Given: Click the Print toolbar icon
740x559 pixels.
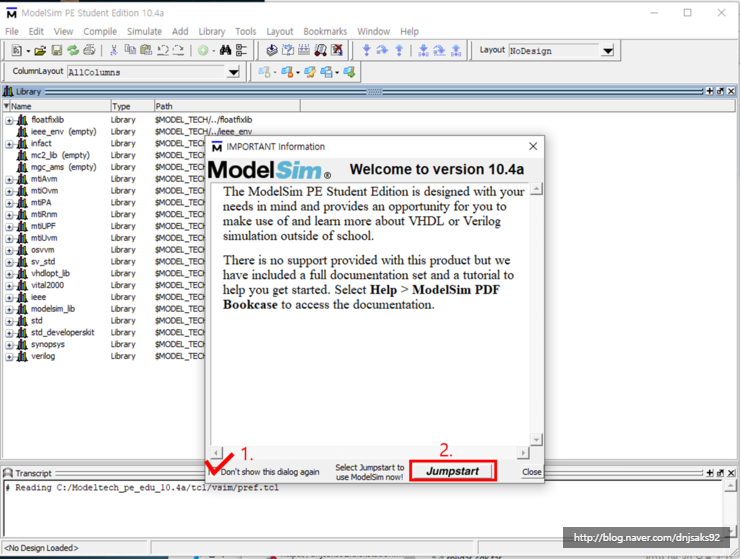Looking at the screenshot, I should point(89,50).
